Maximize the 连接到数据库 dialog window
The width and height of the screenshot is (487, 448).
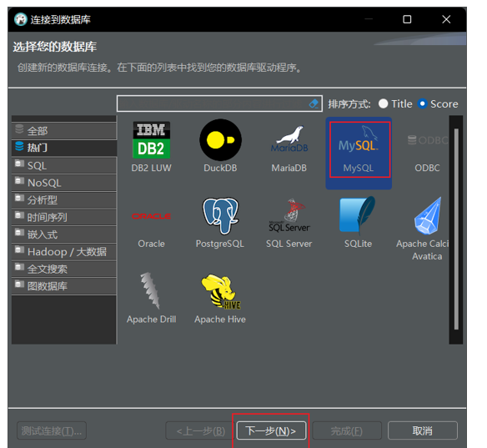407,19
